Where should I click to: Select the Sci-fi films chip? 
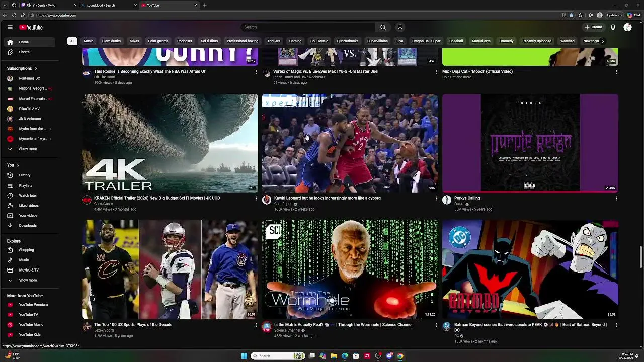click(209, 41)
